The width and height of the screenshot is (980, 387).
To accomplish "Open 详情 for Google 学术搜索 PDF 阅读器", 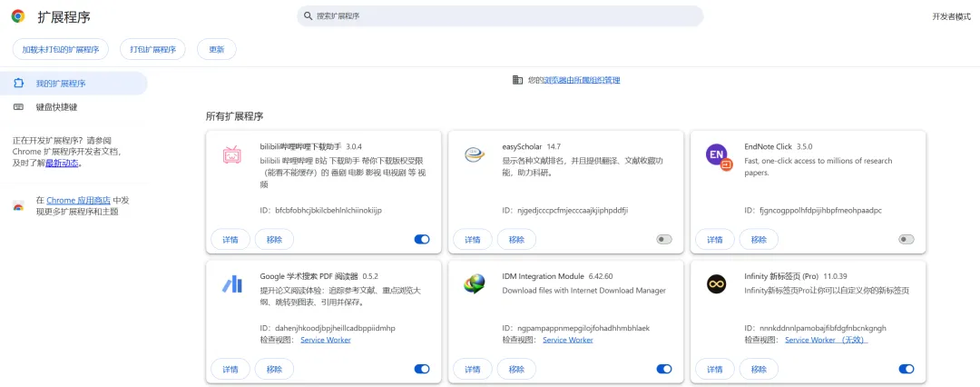I will 230,369.
